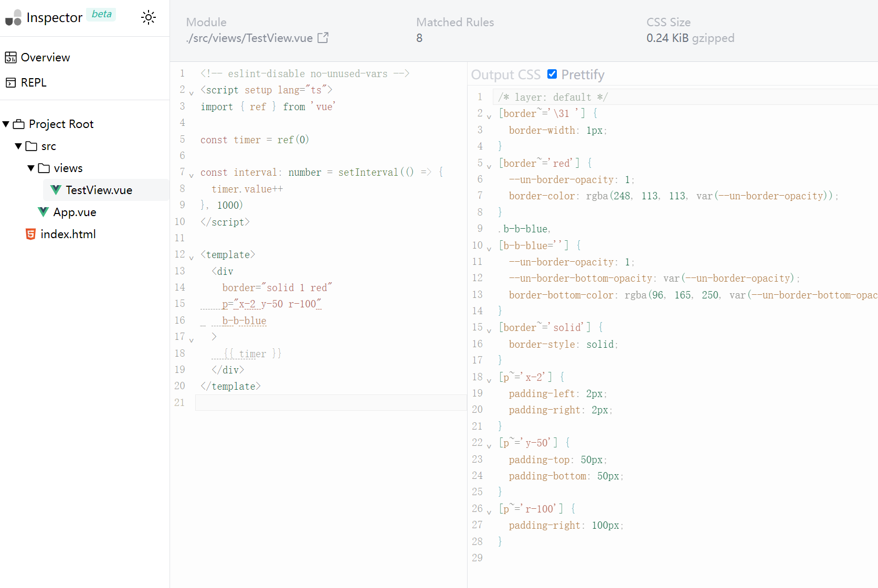The height and width of the screenshot is (588, 878).
Task: Open module in editor via external-link icon
Action: click(323, 38)
